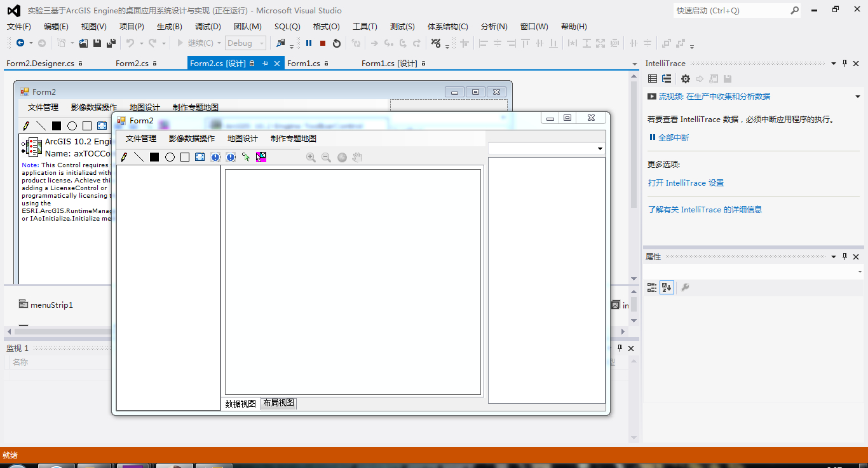Open the combo box dropdown in Form2

coord(600,149)
